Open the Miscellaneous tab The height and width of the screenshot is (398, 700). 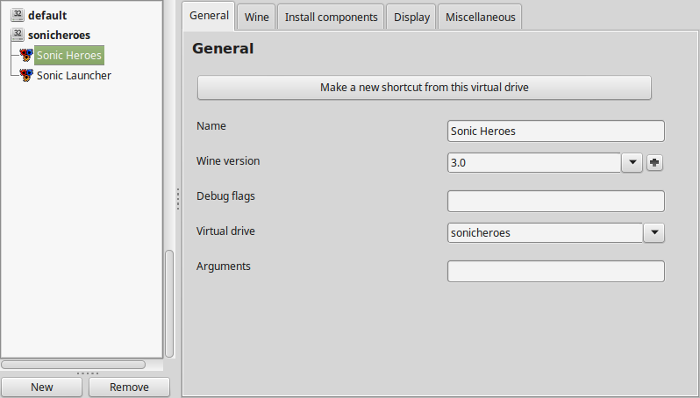click(x=480, y=17)
